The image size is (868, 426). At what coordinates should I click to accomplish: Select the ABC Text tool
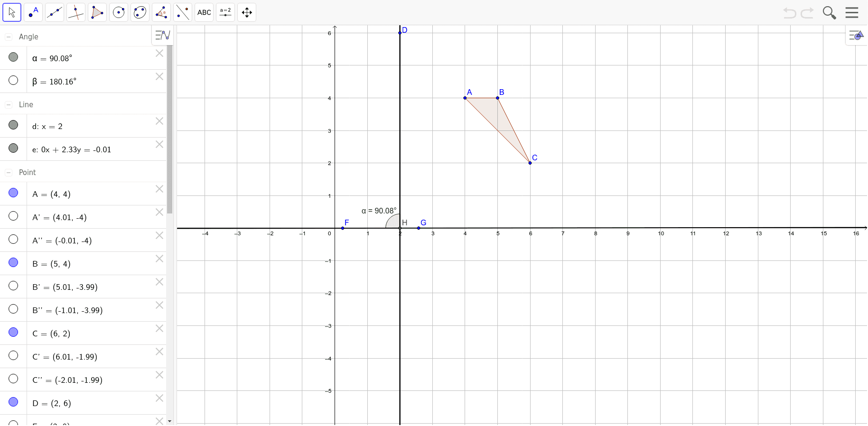tap(204, 12)
